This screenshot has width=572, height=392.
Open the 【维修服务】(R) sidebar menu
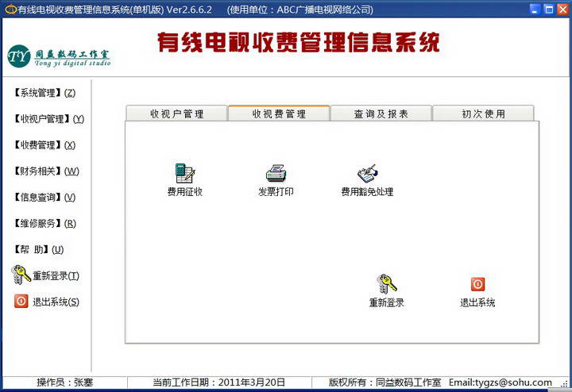coord(44,223)
